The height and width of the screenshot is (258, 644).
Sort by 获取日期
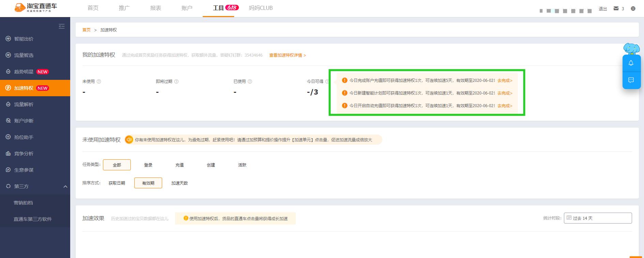[117, 183]
